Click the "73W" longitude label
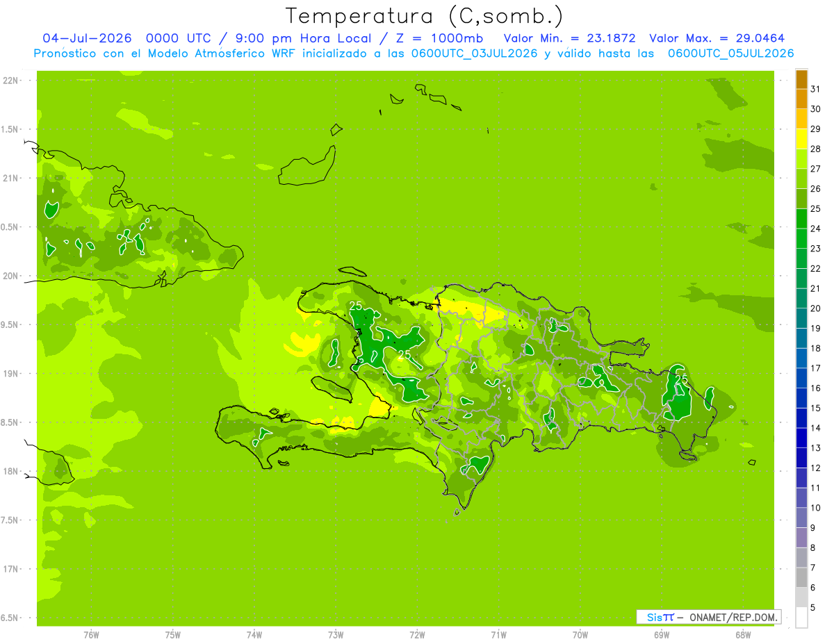Screen dimensions: 834x644 336,635
